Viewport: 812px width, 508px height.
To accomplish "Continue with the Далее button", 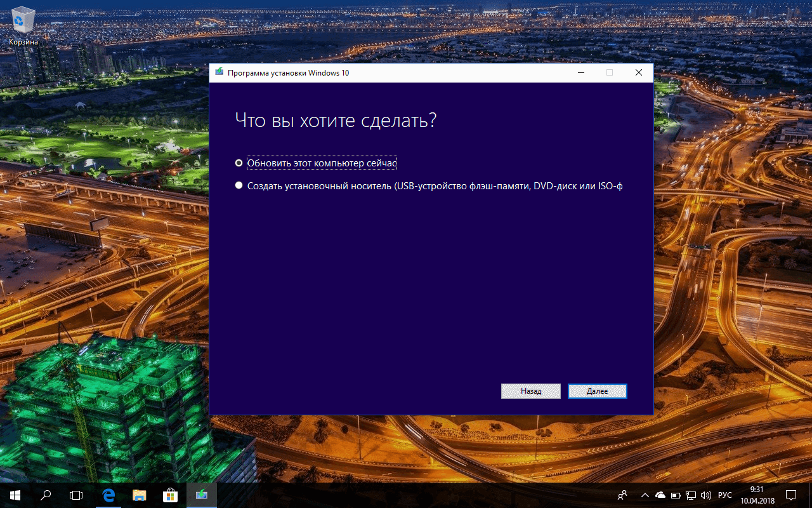I will pos(598,391).
